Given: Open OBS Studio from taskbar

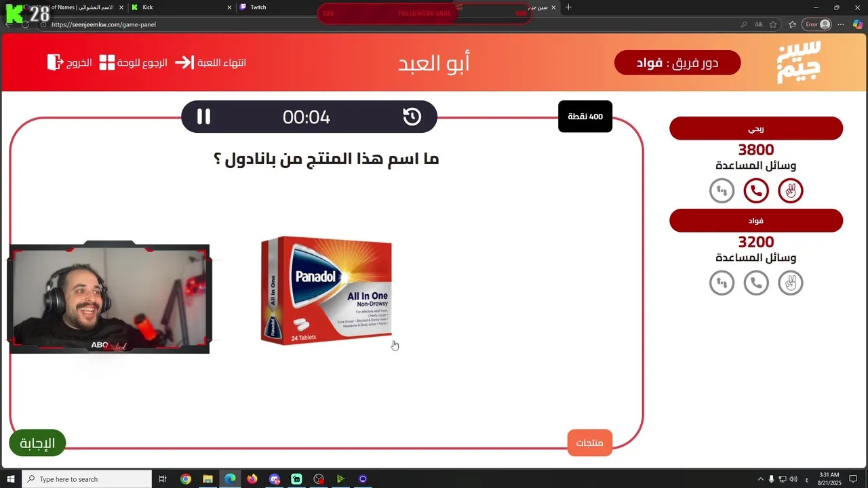Looking at the screenshot, I should 319,479.
